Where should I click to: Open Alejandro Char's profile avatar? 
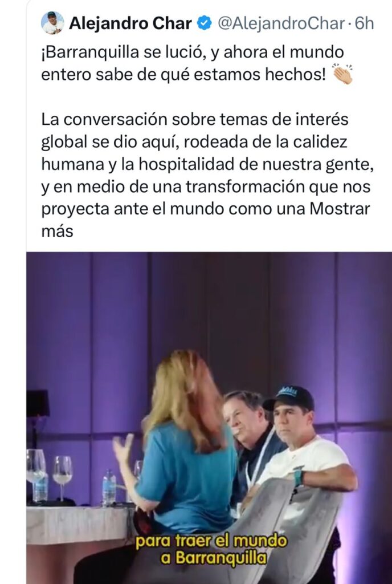point(52,23)
